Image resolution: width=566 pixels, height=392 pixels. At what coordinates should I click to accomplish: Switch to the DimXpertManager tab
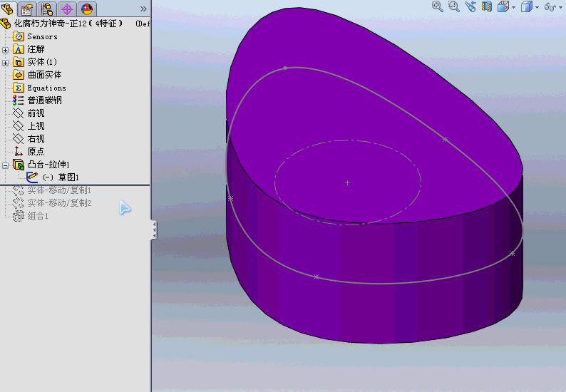click(x=67, y=9)
